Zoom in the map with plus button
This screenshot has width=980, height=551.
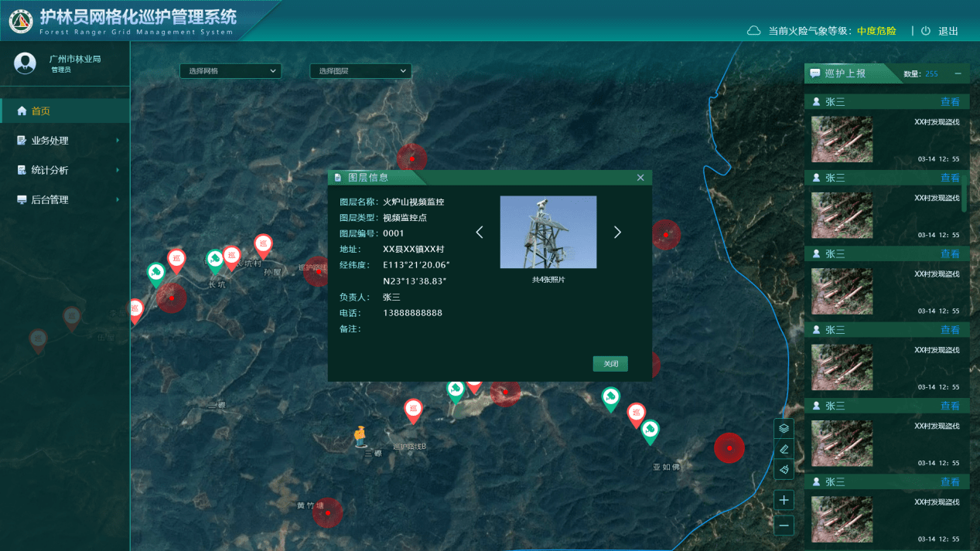click(x=784, y=500)
